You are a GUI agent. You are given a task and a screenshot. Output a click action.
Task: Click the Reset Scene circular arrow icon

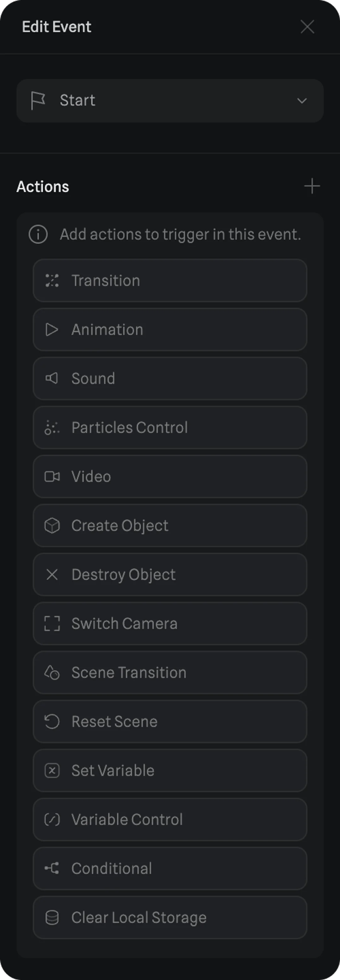click(x=52, y=721)
